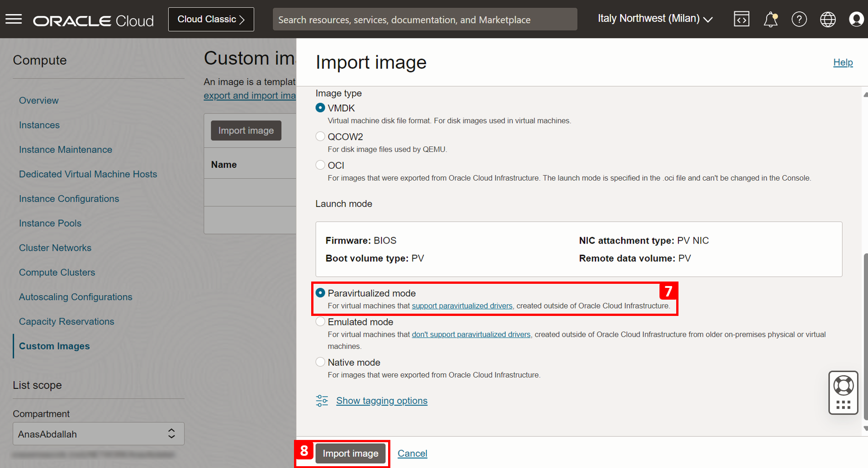
Task: Sort by Name column header
Action: [x=224, y=165]
